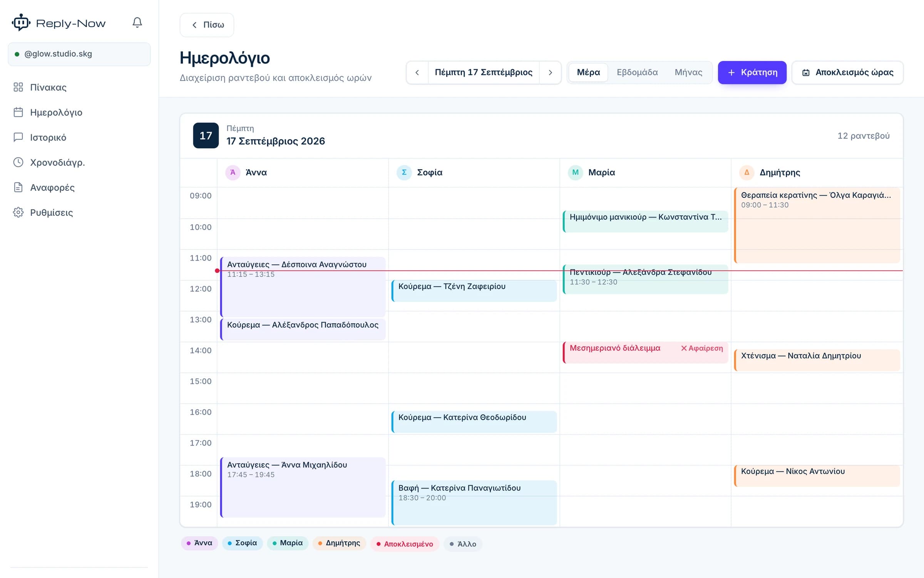The height and width of the screenshot is (578, 924).
Task: Switch to Μήνας view
Action: click(688, 72)
